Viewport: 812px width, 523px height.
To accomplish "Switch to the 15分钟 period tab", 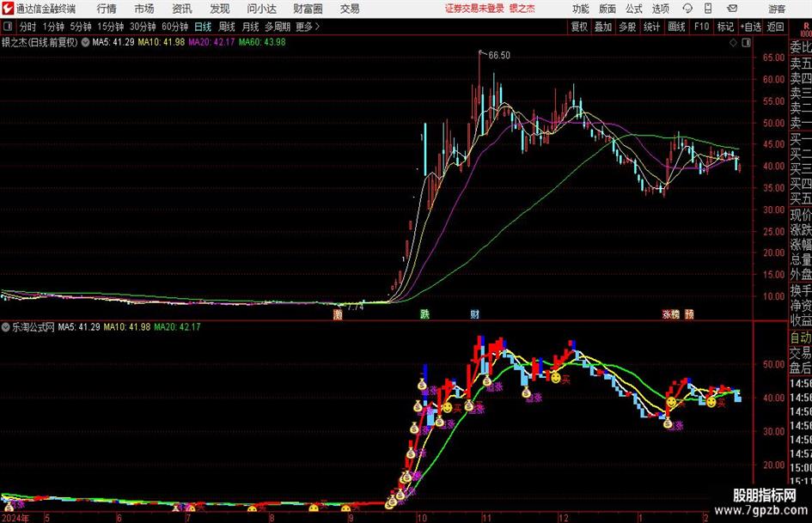I will (111, 27).
